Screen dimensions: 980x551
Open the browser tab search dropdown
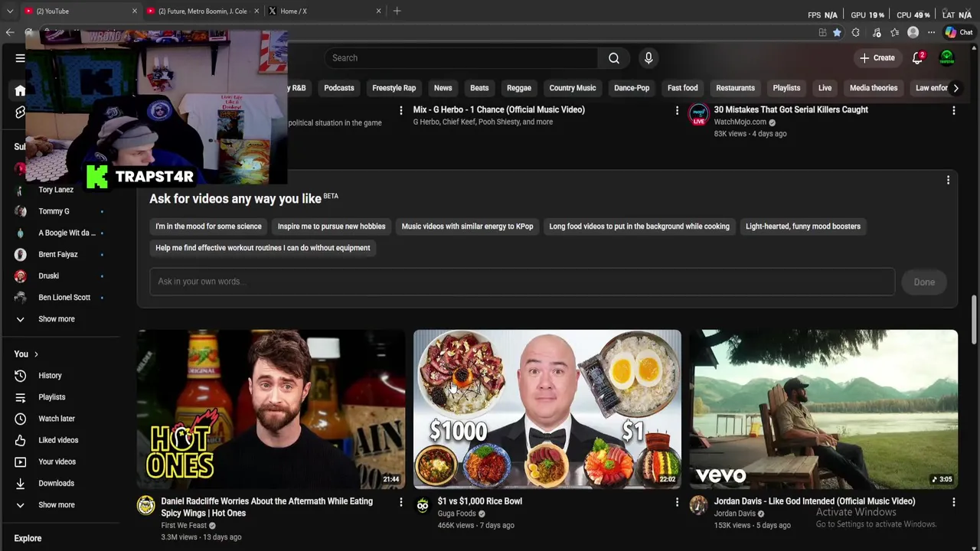(10, 11)
